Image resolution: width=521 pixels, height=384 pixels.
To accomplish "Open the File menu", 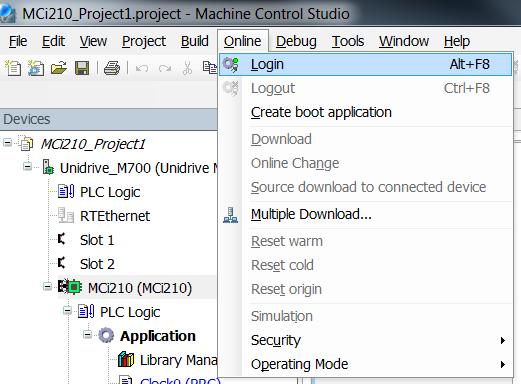I will pyautogui.click(x=18, y=41).
